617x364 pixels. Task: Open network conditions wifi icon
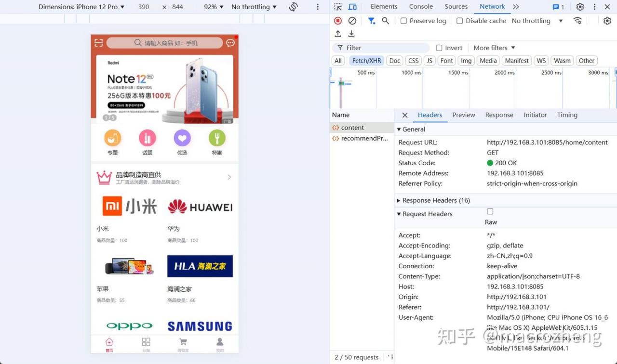(x=577, y=21)
